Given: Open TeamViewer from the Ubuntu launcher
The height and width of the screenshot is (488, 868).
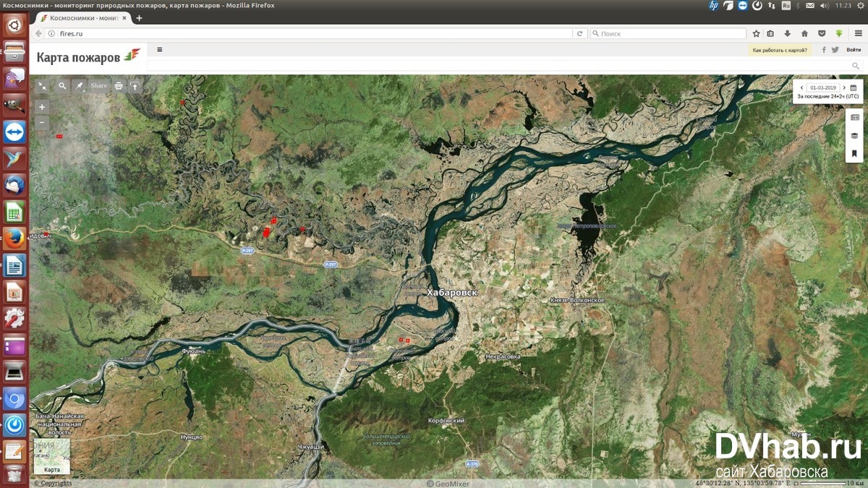Looking at the screenshot, I should pos(14,132).
